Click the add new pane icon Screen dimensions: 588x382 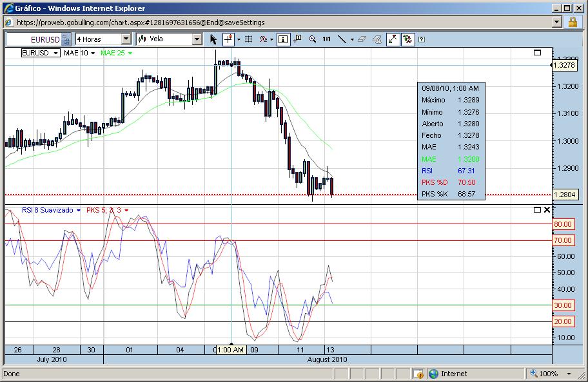(x=297, y=39)
